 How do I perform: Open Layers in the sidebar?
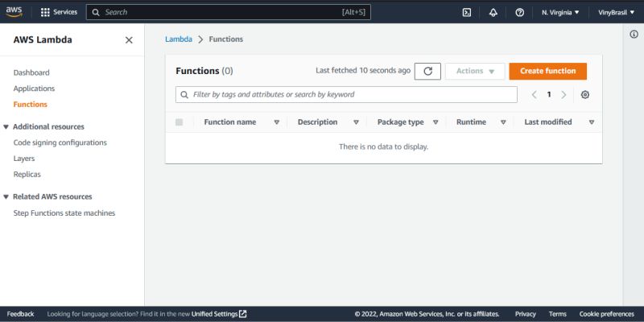(x=24, y=159)
